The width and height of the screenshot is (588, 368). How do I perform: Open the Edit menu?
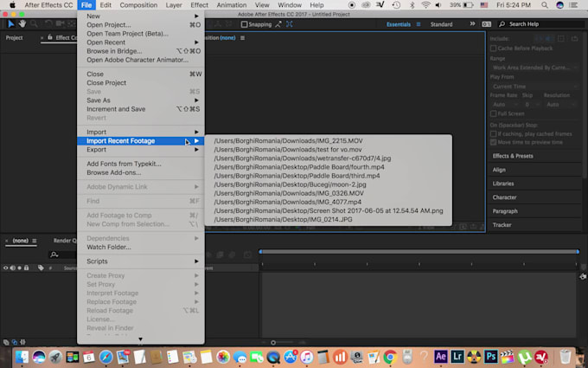(x=105, y=5)
